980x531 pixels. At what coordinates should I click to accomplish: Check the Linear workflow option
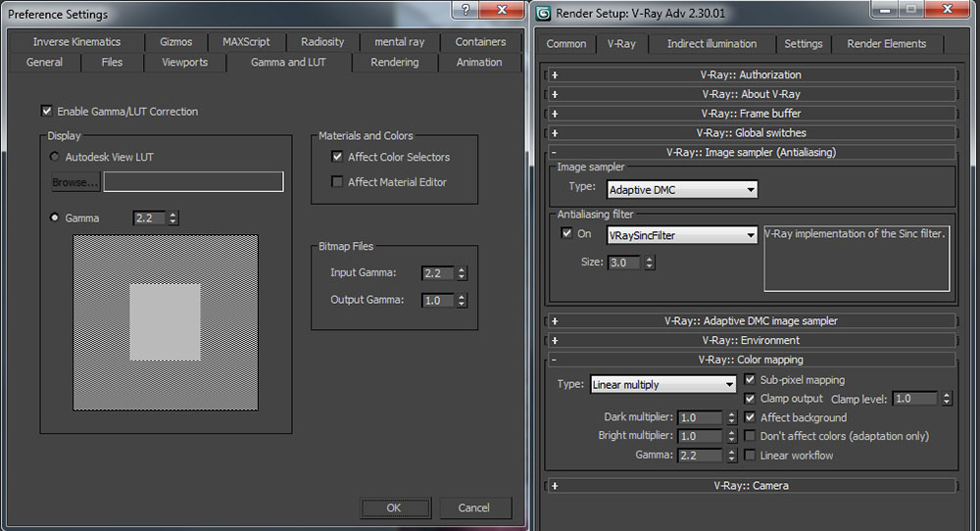point(751,456)
